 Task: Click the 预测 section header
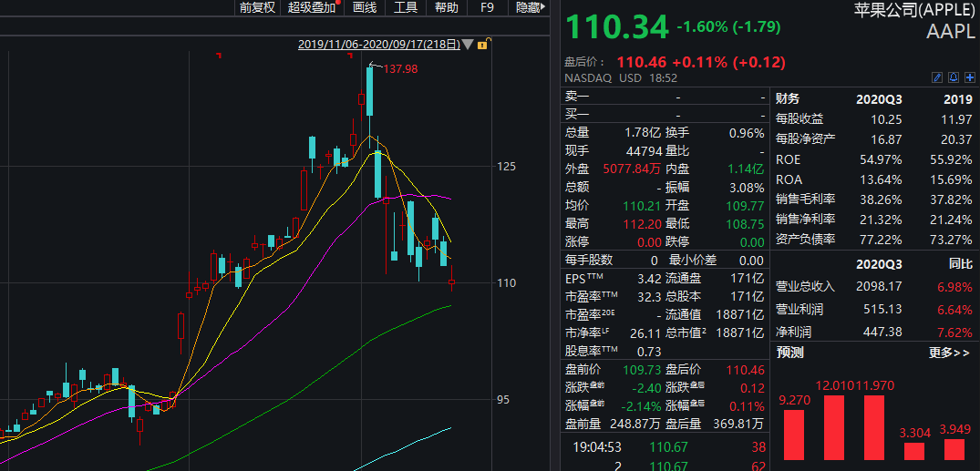tap(789, 353)
